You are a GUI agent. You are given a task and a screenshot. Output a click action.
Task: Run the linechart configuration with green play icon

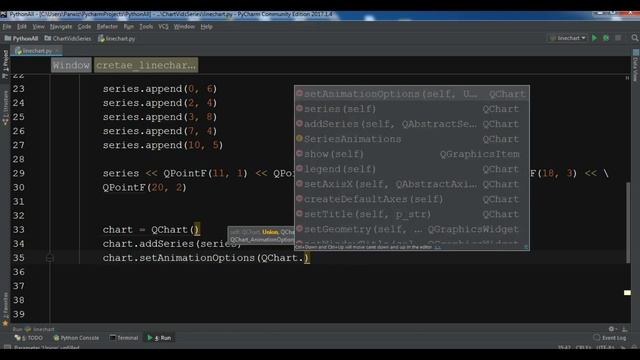[x=594, y=38]
